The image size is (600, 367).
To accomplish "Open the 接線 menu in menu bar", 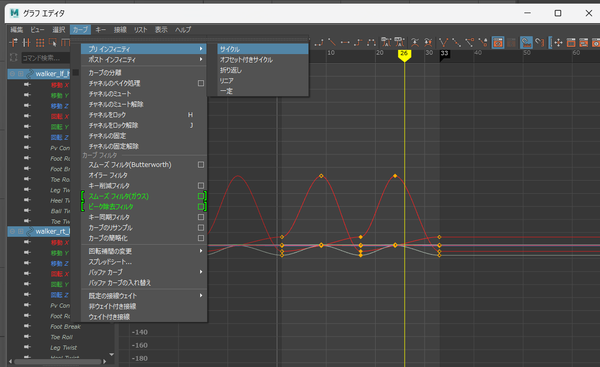I will (x=120, y=29).
